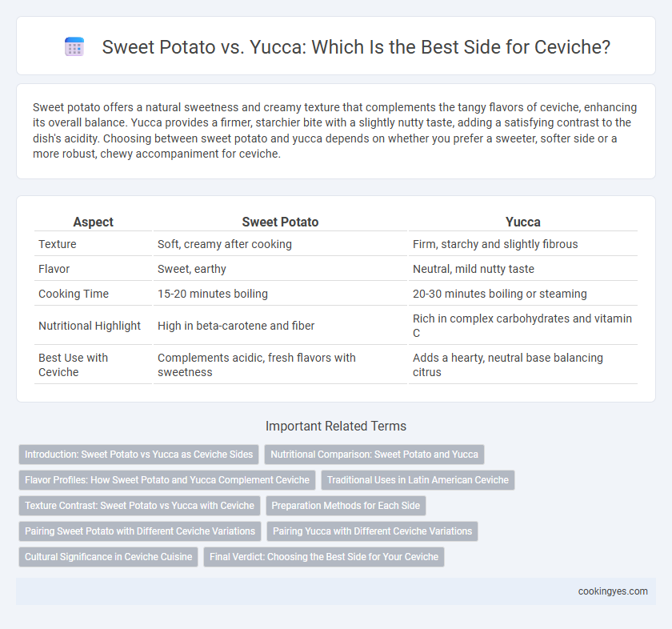Select 'Final Verdict: Choosing the Best Side for Your Ceviche'
Screen dimensions: 672x629
click(x=324, y=557)
